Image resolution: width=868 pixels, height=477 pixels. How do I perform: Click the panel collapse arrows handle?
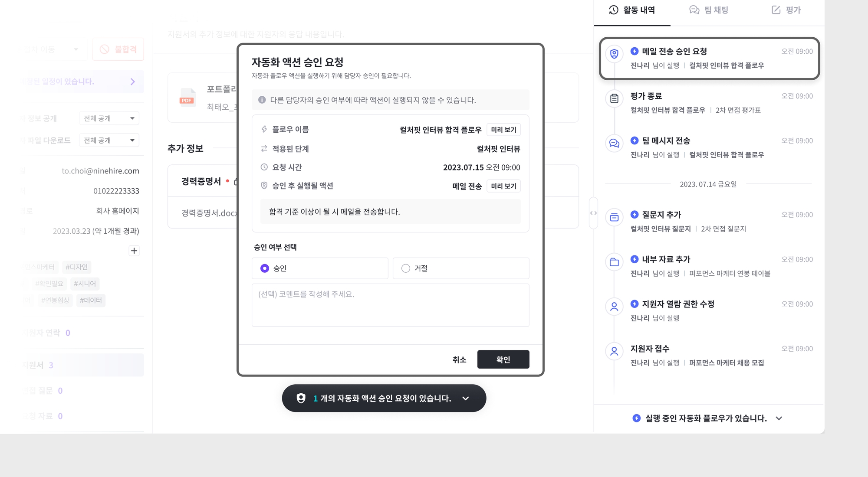tap(593, 213)
